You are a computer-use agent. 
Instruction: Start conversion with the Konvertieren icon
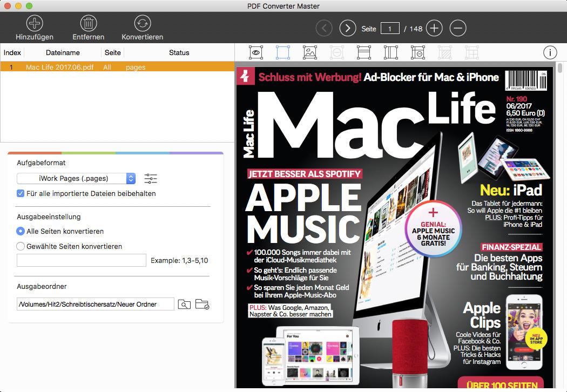tap(142, 23)
